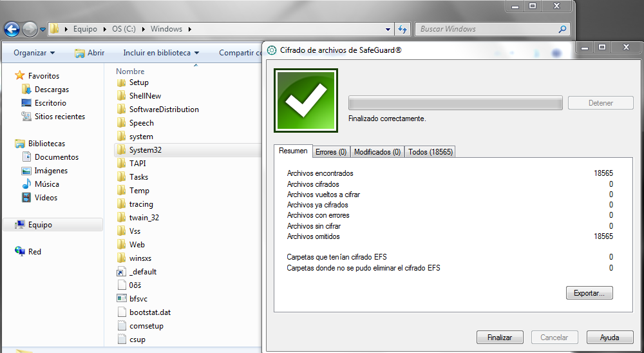The height and width of the screenshot is (353, 644).
Task: Click the Archivos encontrados row
Action: [x=450, y=173]
